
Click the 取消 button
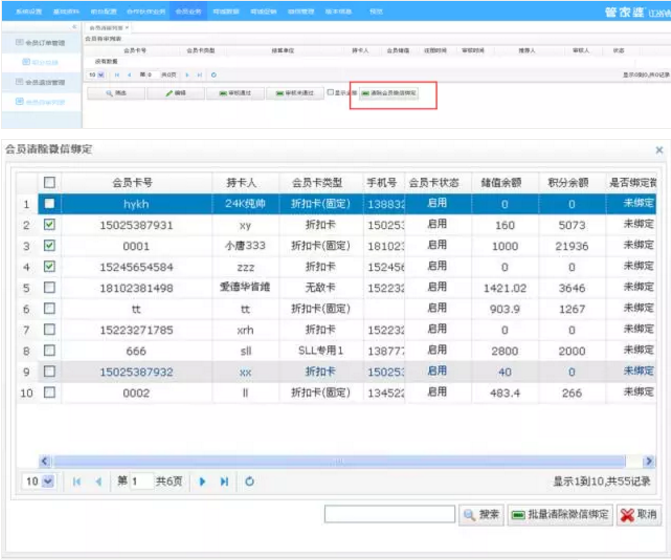click(638, 515)
